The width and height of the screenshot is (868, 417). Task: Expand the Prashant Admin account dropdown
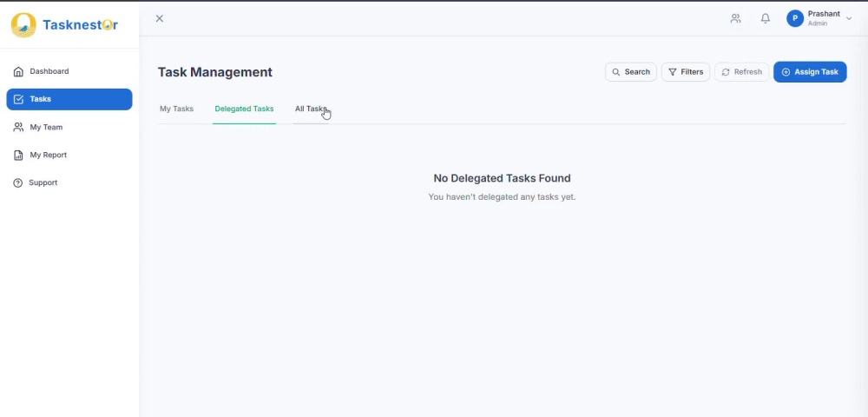[849, 18]
